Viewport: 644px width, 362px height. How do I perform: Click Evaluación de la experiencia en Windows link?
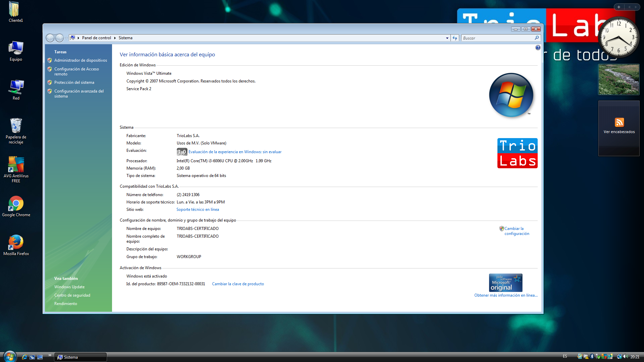[235, 152]
